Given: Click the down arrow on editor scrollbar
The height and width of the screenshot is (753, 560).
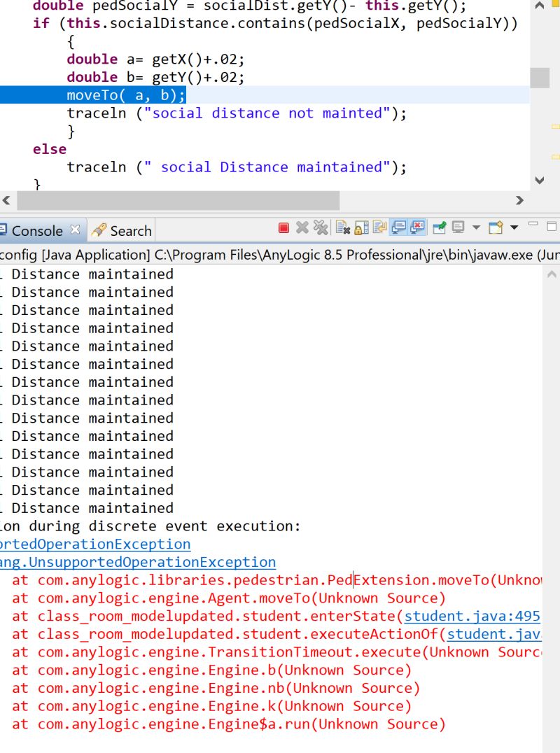Looking at the screenshot, I should 539,178.
